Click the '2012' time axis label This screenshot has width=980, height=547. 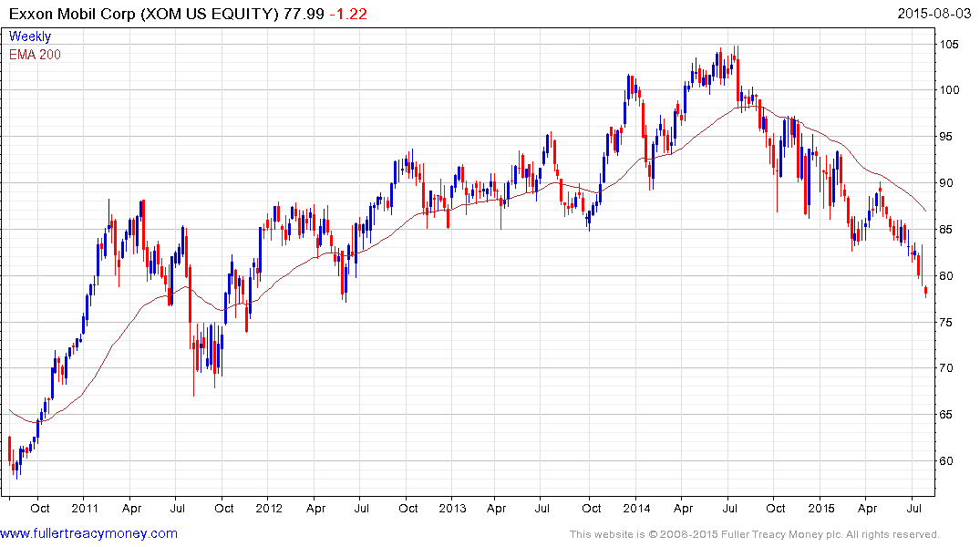(269, 508)
